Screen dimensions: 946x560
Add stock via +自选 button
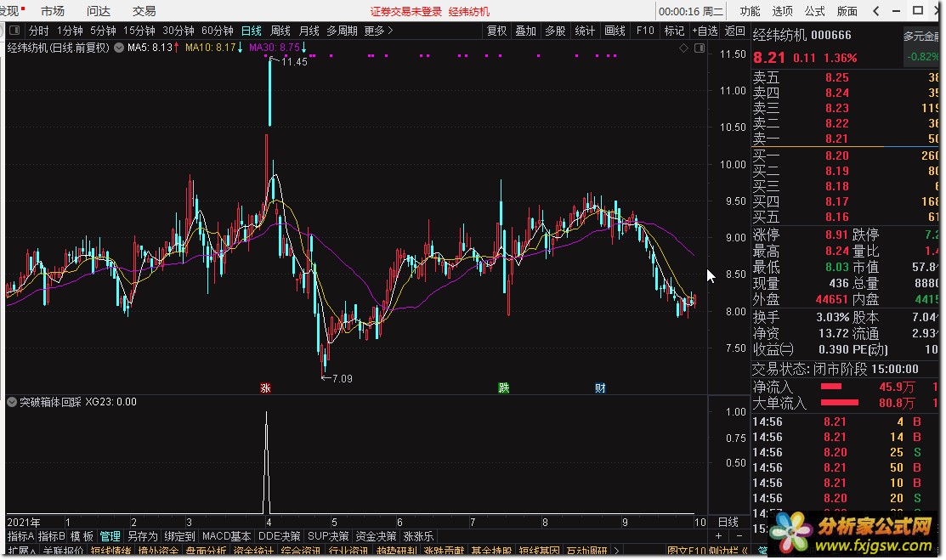[x=705, y=31]
